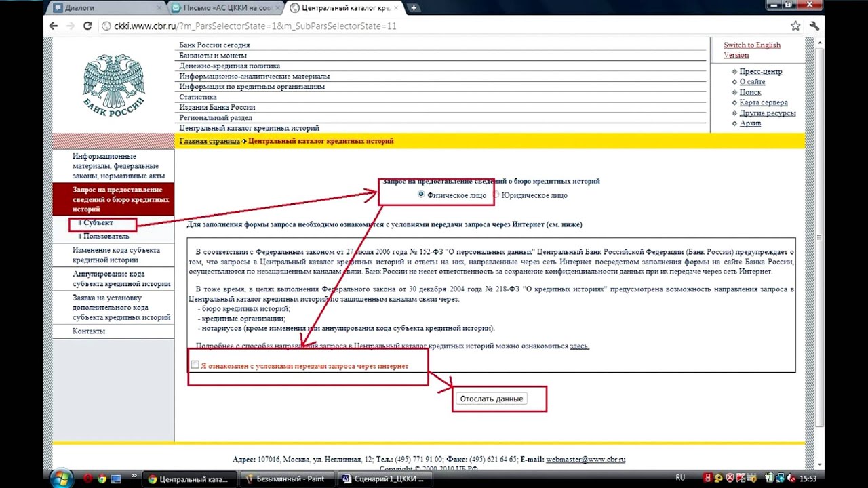868x488 pixels.
Task: Go back to the previous page
Action: 54,26
